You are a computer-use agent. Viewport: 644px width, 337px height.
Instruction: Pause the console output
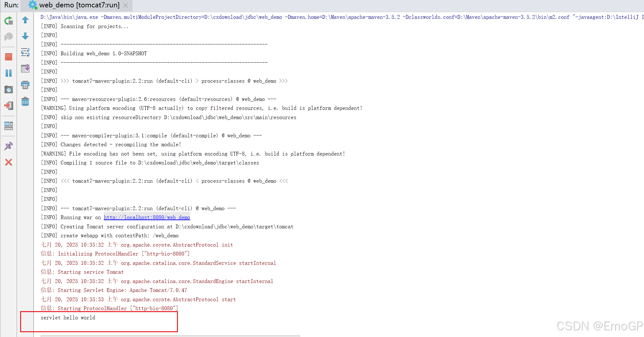[9, 73]
